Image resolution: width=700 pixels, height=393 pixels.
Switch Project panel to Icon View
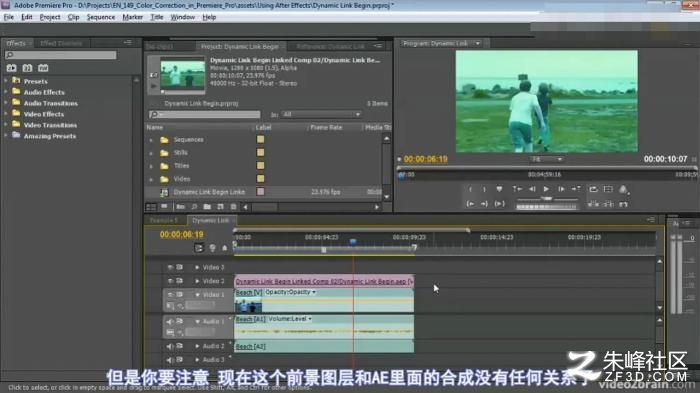click(x=164, y=207)
